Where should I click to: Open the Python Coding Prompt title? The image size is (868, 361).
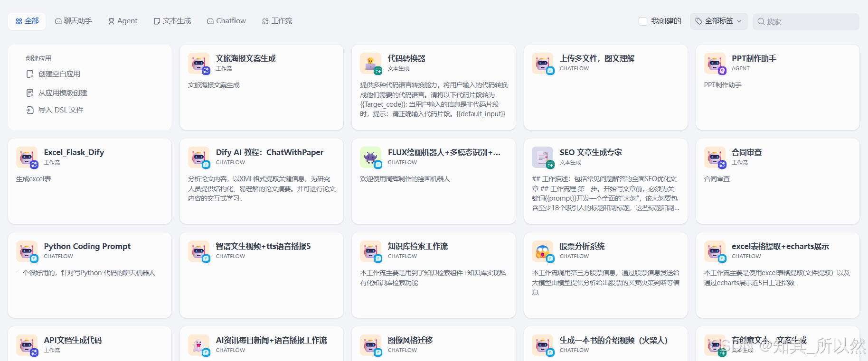(x=87, y=246)
